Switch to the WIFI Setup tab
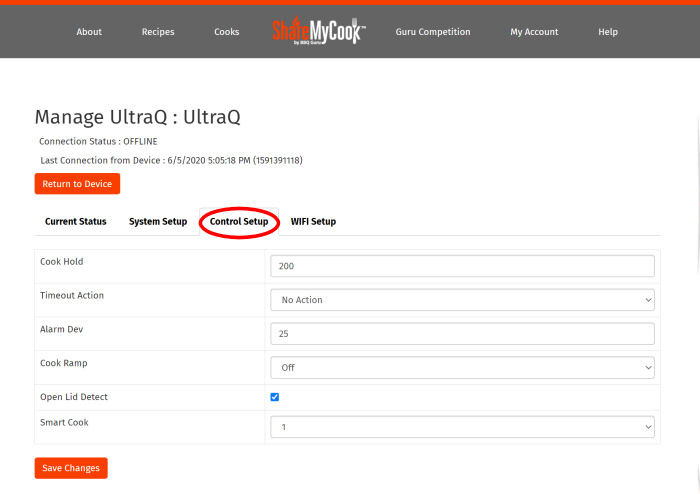The height and width of the screenshot is (494, 700). [x=313, y=221]
